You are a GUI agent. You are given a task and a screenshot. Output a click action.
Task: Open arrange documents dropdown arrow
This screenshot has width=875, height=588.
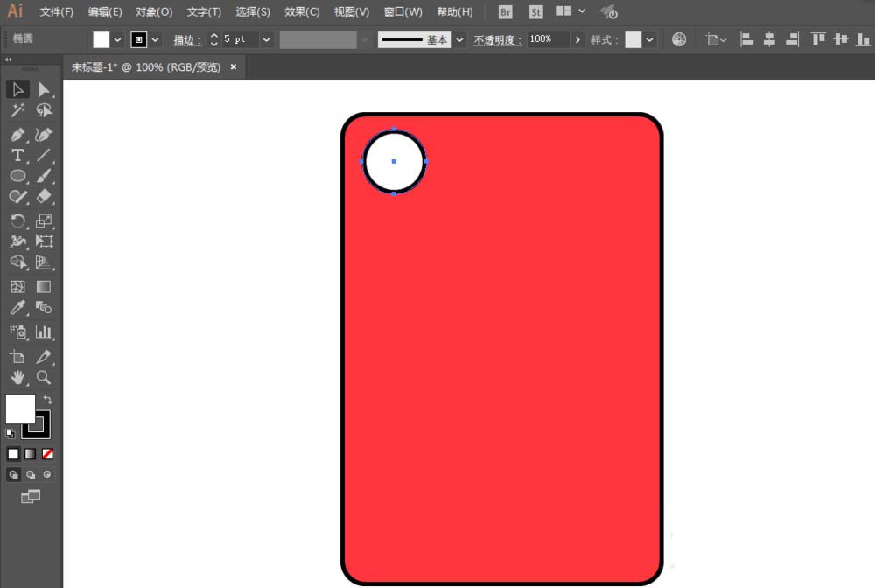pyautogui.click(x=582, y=10)
